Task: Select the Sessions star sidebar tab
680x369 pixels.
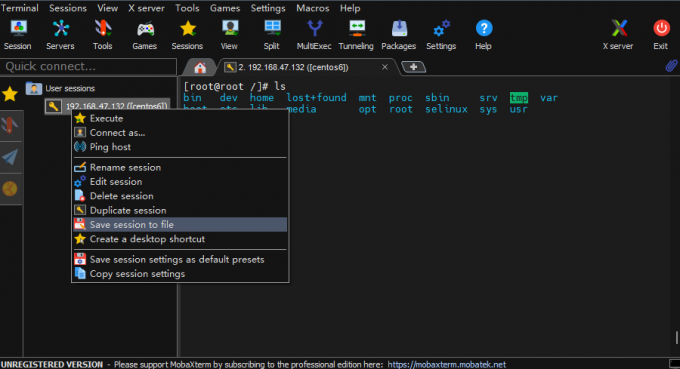Action: (x=10, y=94)
